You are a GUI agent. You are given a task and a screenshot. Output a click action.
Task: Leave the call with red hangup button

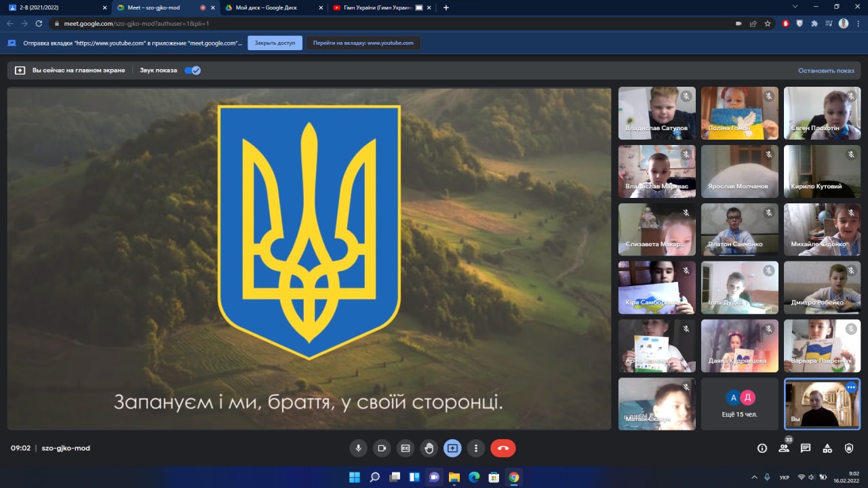pos(503,448)
